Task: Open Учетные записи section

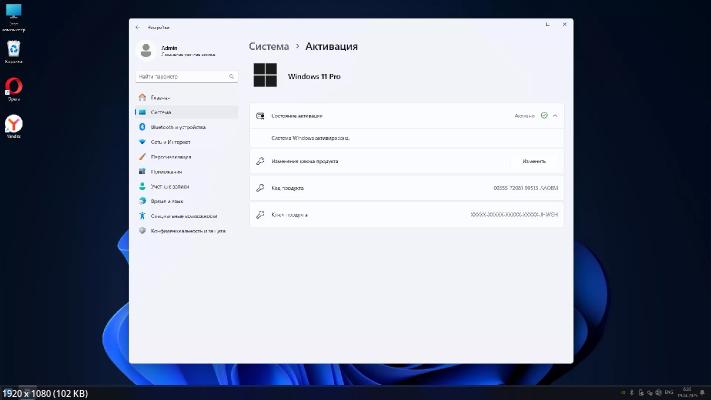Action: coord(186,186)
